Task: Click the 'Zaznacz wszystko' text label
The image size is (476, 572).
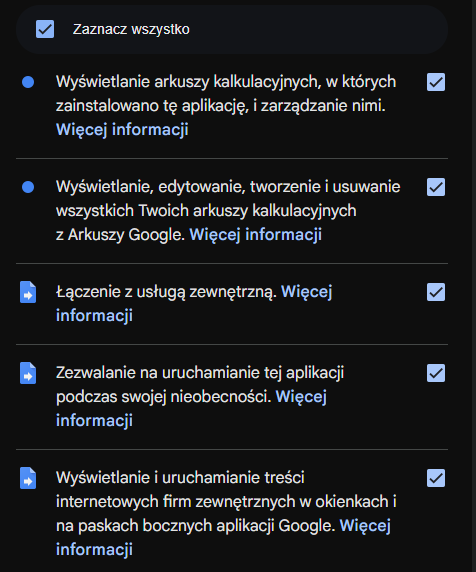Action: tap(131, 29)
